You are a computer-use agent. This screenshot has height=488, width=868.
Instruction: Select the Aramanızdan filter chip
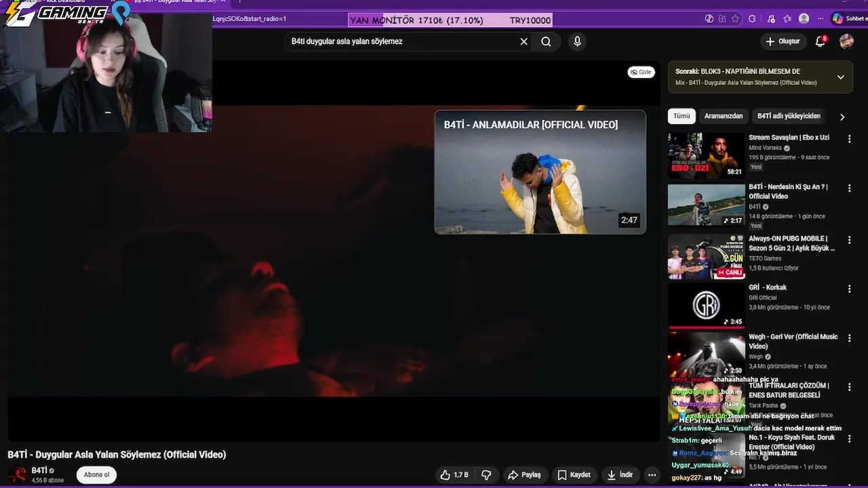click(x=723, y=116)
